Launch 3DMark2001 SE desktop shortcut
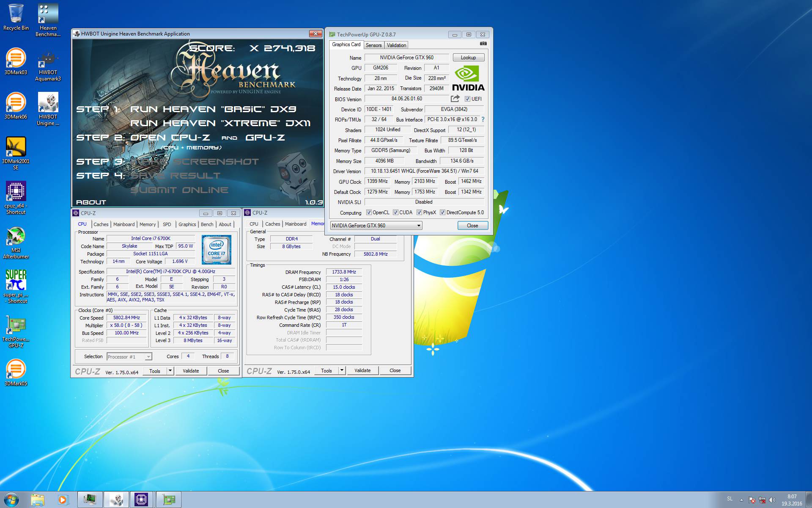This screenshot has width=812, height=508. [x=16, y=153]
